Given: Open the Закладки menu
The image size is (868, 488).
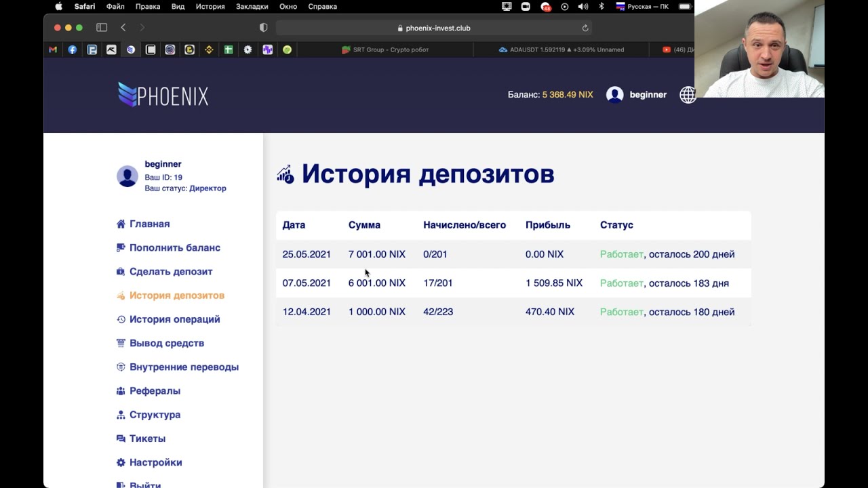Looking at the screenshot, I should [x=252, y=7].
